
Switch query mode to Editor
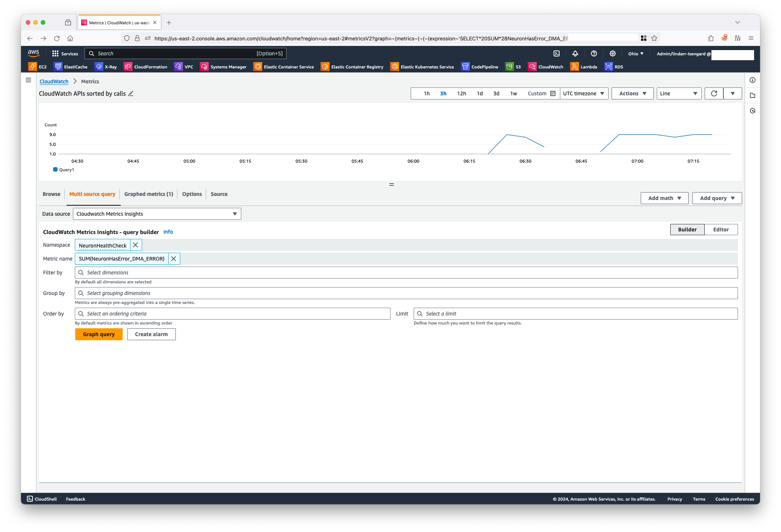point(721,230)
